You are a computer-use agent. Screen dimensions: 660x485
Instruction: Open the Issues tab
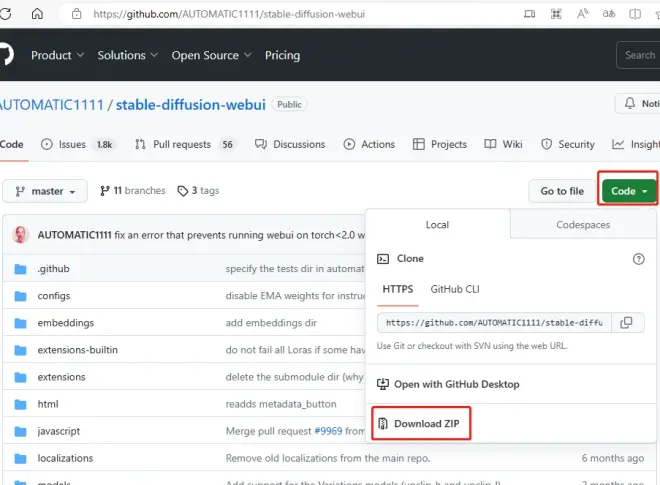77,144
